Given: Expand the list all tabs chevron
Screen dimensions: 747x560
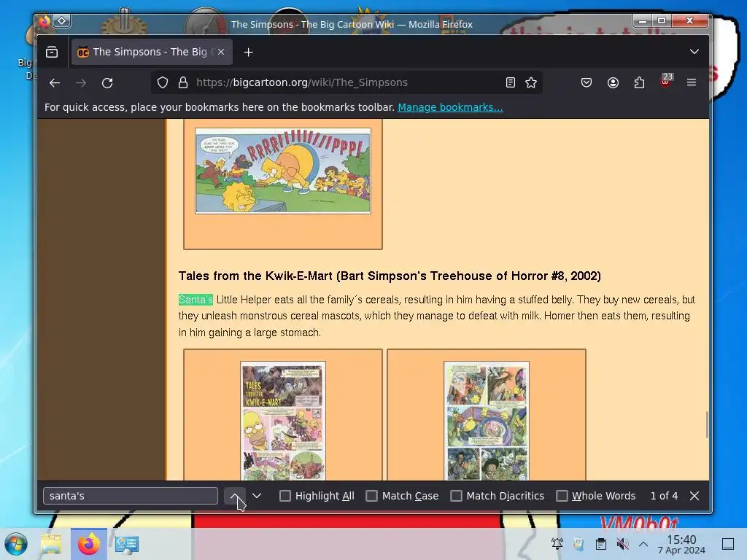Looking at the screenshot, I should click(694, 52).
